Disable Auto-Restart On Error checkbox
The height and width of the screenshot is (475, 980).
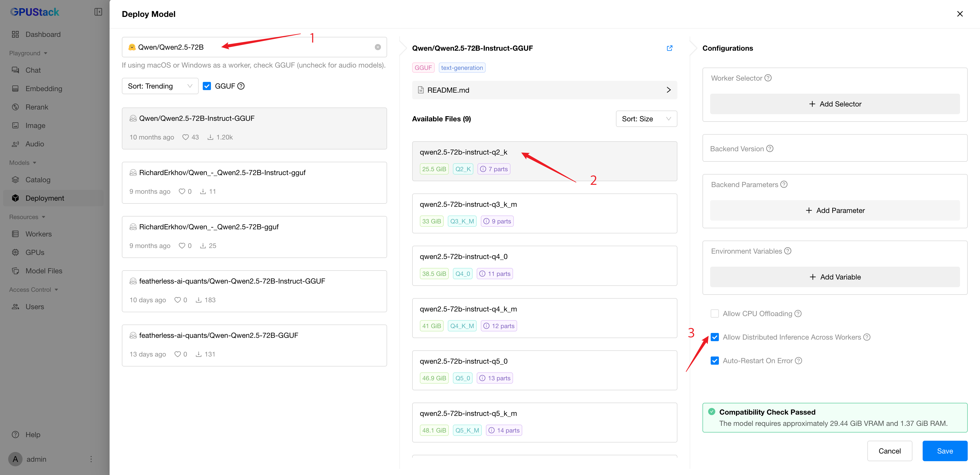click(x=715, y=361)
